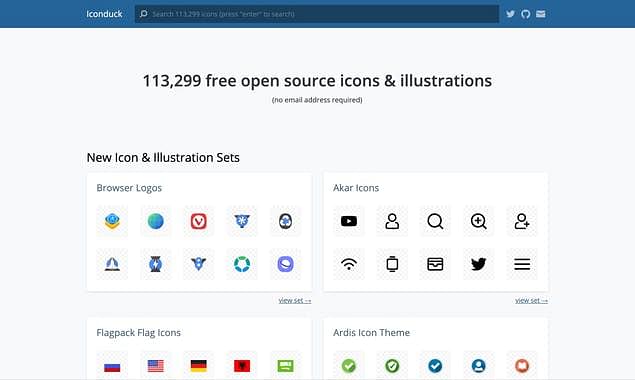Viewport: 635px width, 380px height.
Task: Select the purple Samsung Internet logo
Action: point(286,264)
